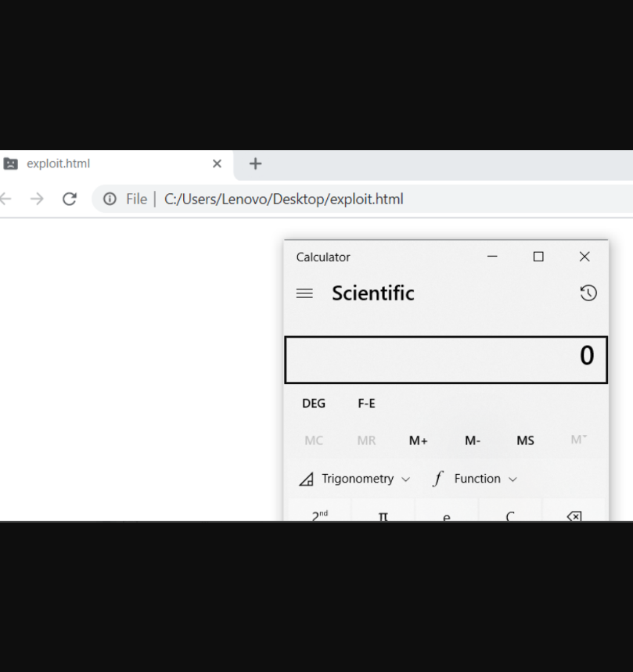
Task: Click the backspace key icon
Action: coord(574,516)
